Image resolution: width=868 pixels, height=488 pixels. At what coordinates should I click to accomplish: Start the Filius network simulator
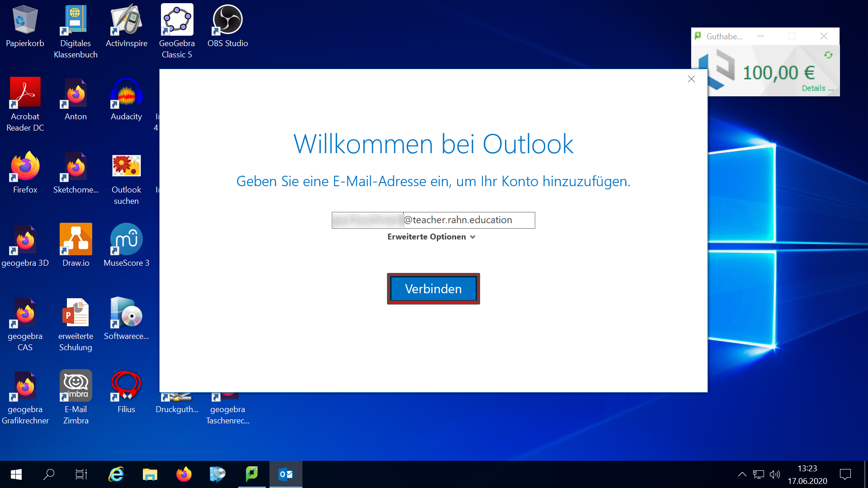[x=126, y=385]
